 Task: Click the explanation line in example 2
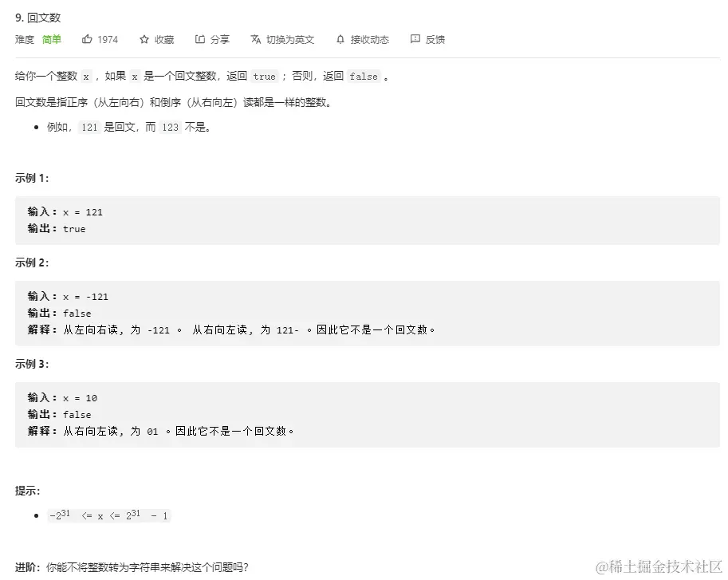231,330
